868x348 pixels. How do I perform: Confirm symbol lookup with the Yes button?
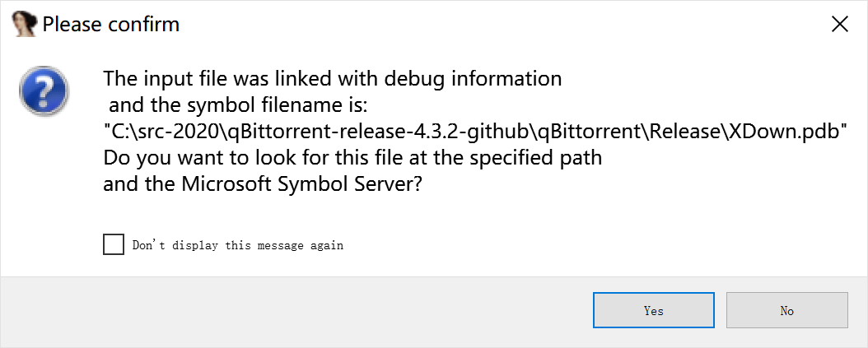coord(654,310)
